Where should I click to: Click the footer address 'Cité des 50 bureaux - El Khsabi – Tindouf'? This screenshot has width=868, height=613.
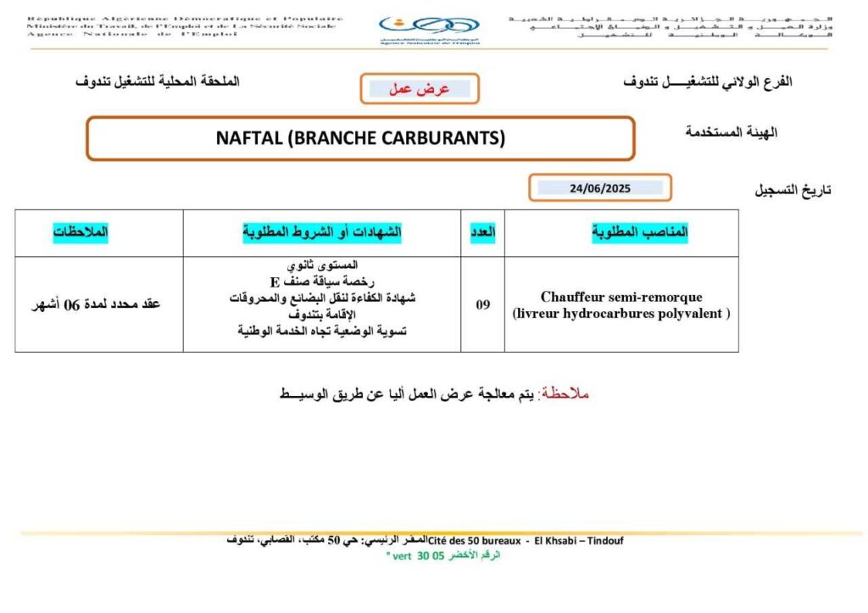526,541
